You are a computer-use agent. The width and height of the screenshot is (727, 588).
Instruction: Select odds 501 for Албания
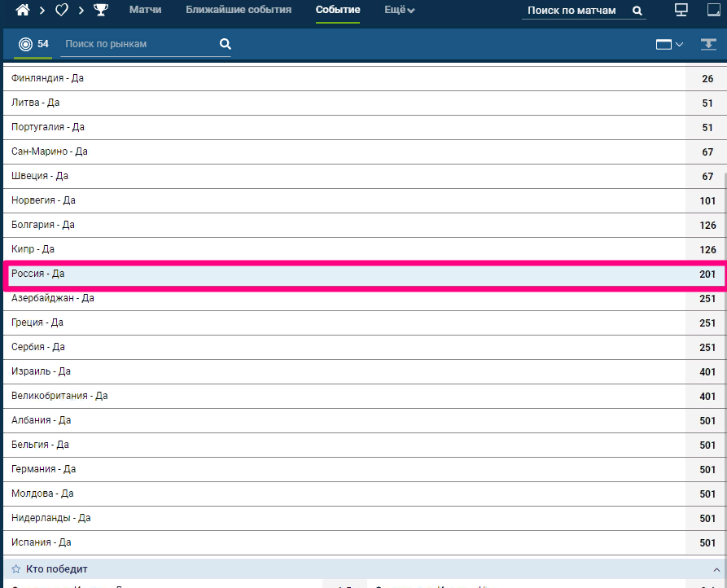707,420
